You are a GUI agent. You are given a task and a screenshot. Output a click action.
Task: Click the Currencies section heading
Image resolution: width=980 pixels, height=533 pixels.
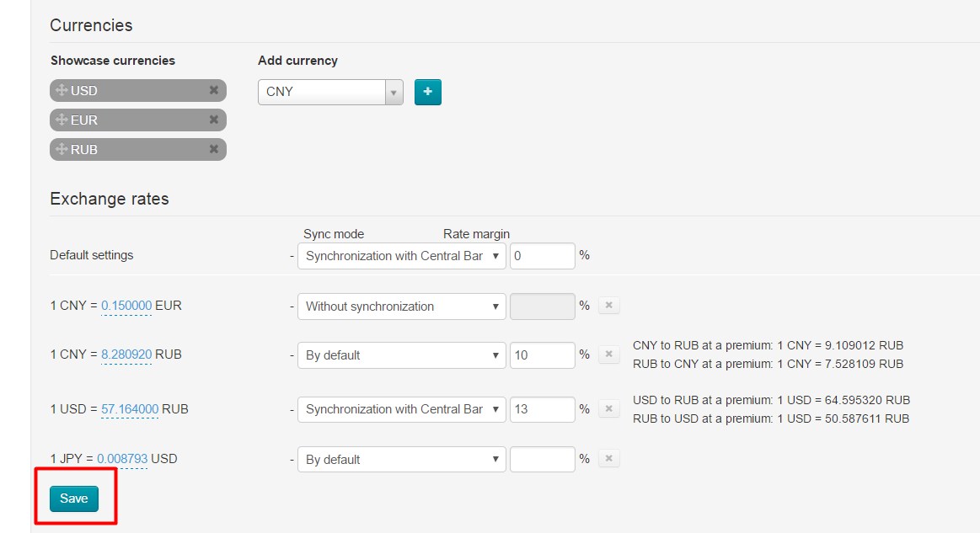tap(91, 25)
